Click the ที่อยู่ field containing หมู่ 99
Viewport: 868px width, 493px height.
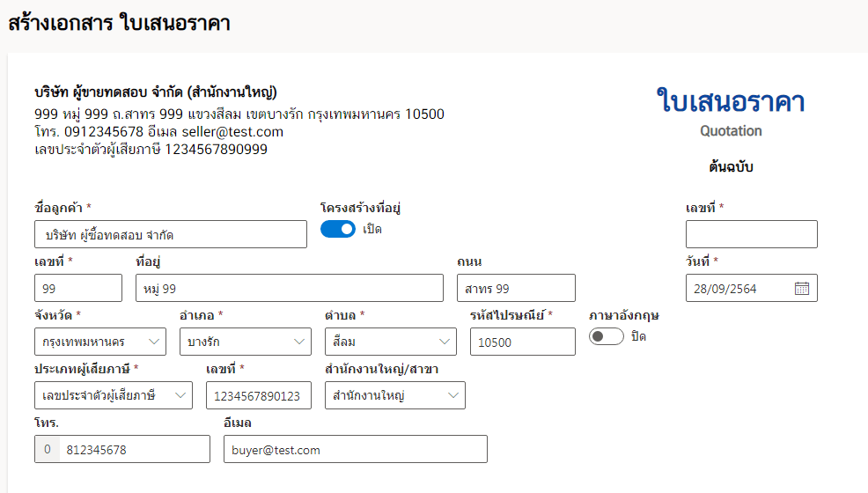289,288
